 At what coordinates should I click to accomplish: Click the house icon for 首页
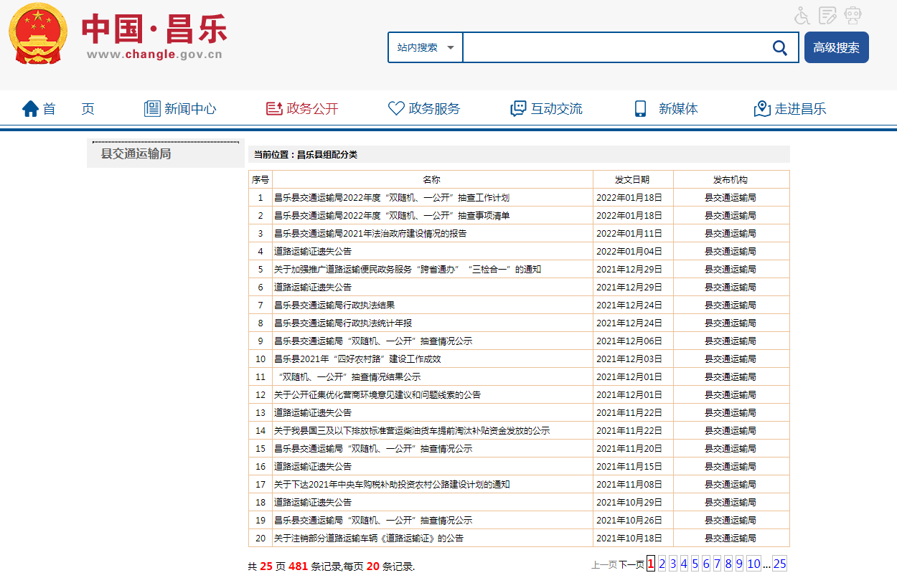30,109
